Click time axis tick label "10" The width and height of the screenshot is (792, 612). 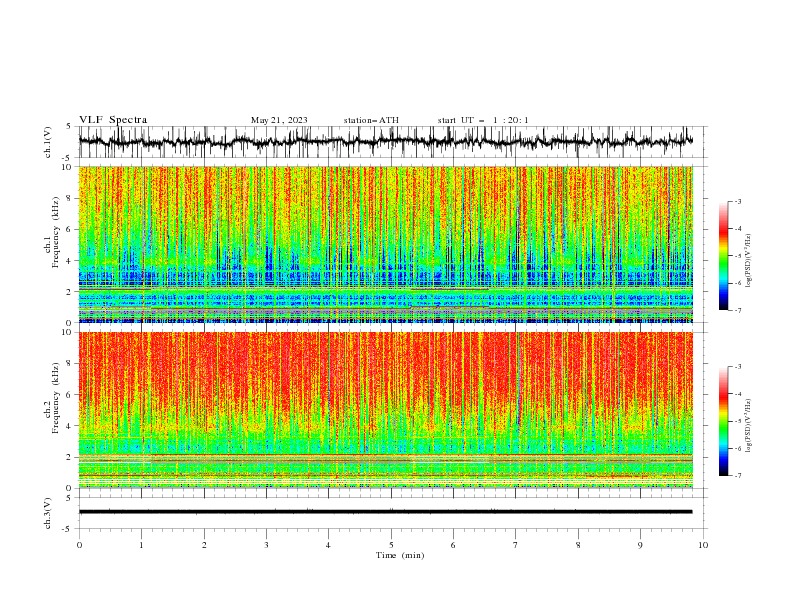coord(703,545)
